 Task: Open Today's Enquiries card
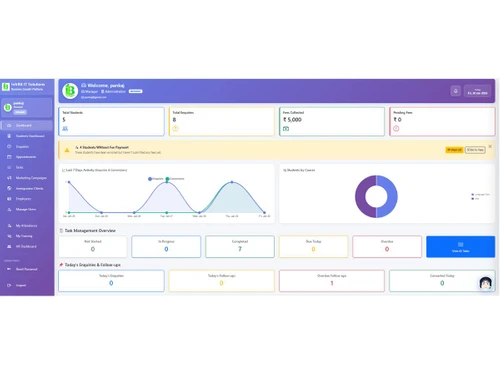click(x=111, y=281)
